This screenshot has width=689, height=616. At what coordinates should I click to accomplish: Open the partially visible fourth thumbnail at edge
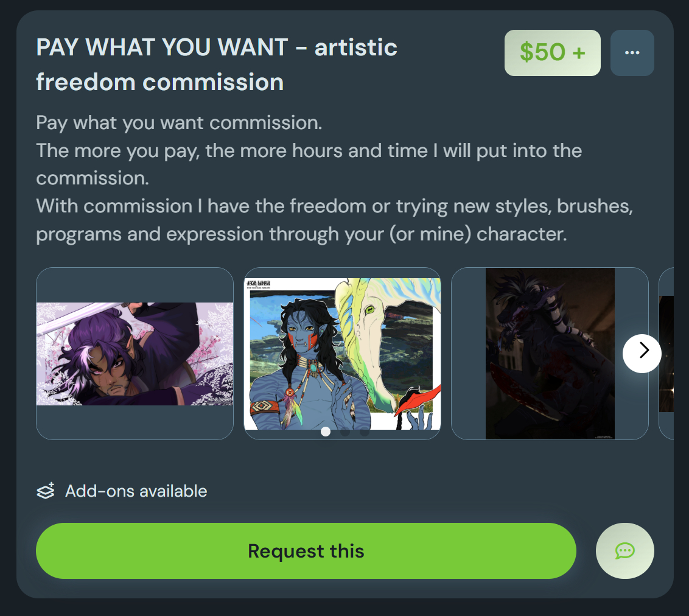point(666,353)
